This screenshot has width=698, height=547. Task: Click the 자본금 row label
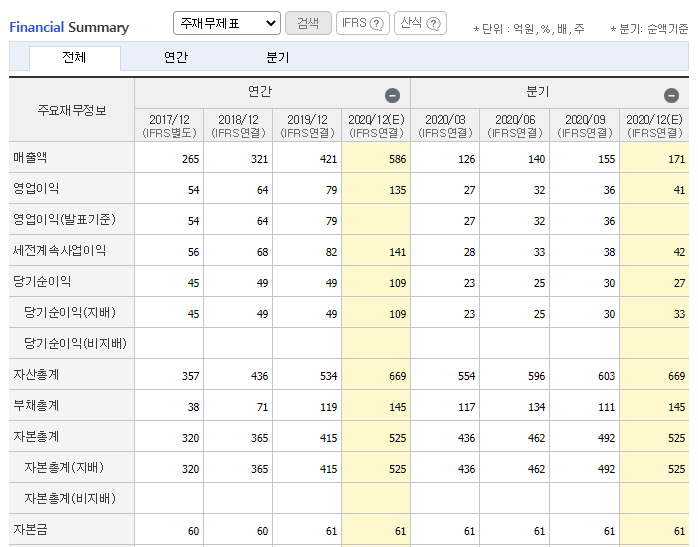click(30, 530)
